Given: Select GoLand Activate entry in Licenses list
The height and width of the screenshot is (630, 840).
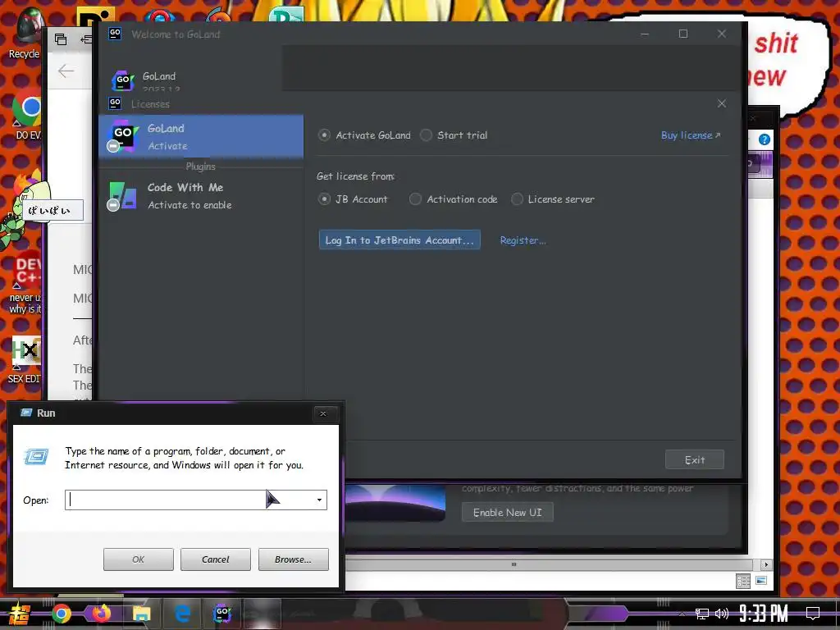Looking at the screenshot, I should 201,137.
